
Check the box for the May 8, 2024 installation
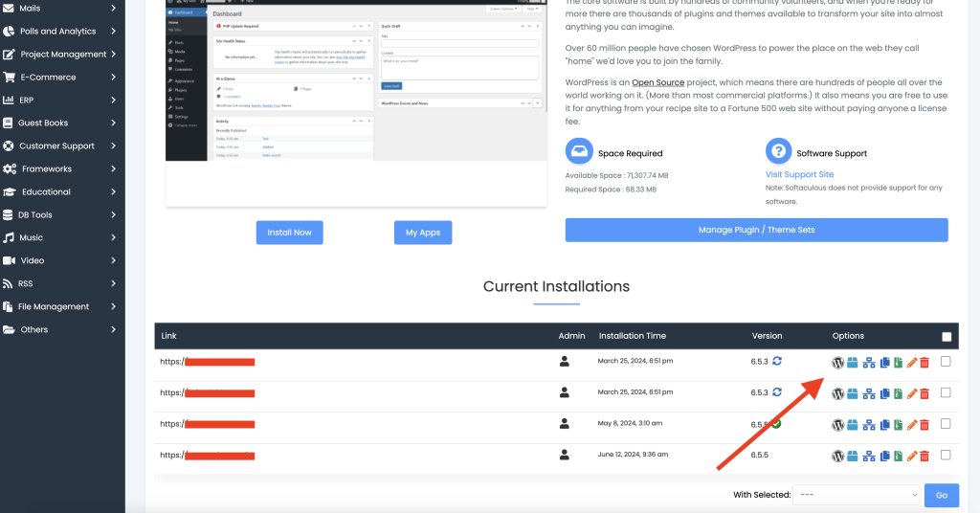click(x=946, y=424)
